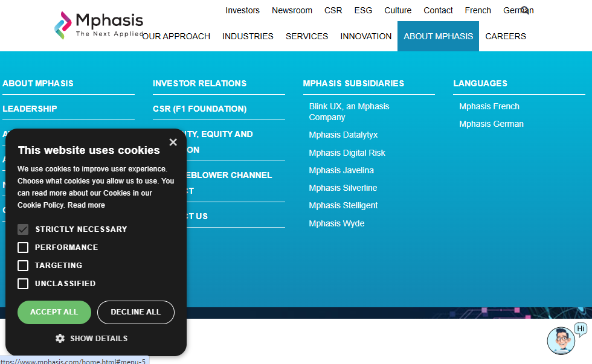Image resolution: width=592 pixels, height=364 pixels.
Task: Tick the Unclassified cookies checkbox
Action: coord(23,284)
